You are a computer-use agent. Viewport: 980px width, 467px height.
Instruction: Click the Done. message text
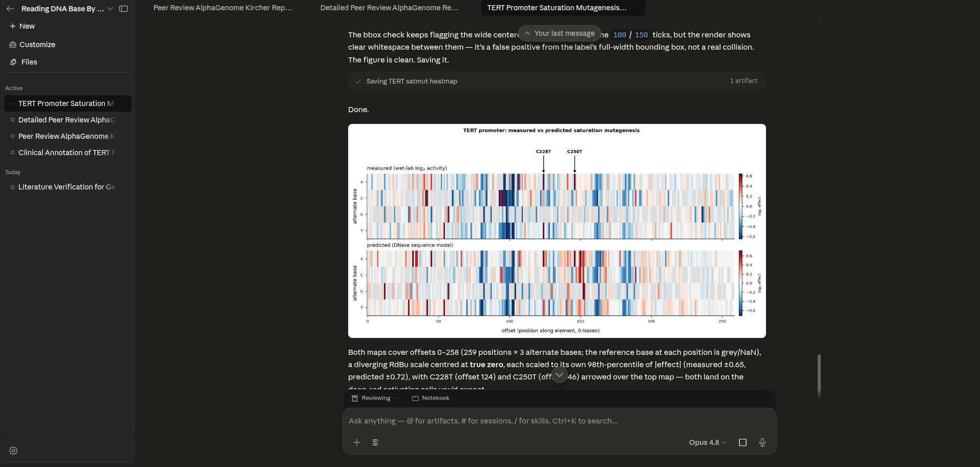[x=358, y=110]
